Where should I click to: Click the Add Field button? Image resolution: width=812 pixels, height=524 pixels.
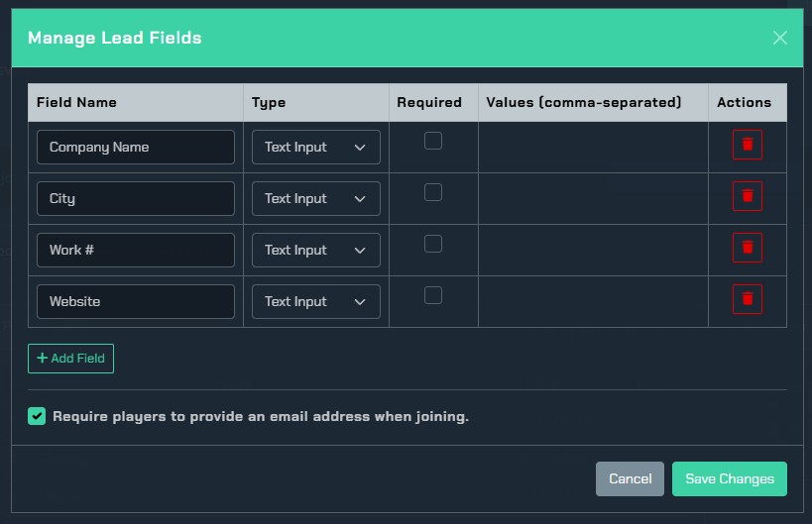(x=70, y=359)
